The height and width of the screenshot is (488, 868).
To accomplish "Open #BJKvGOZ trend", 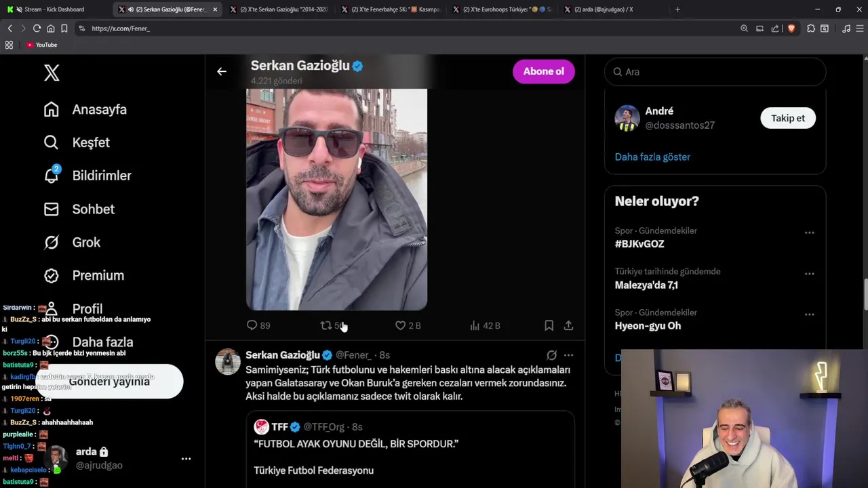I will [639, 244].
